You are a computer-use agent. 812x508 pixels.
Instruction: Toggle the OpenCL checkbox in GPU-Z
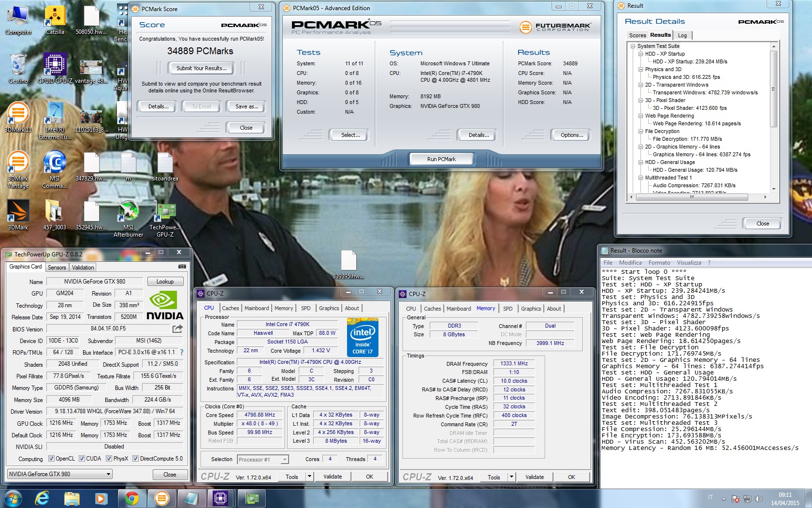[x=52, y=459]
